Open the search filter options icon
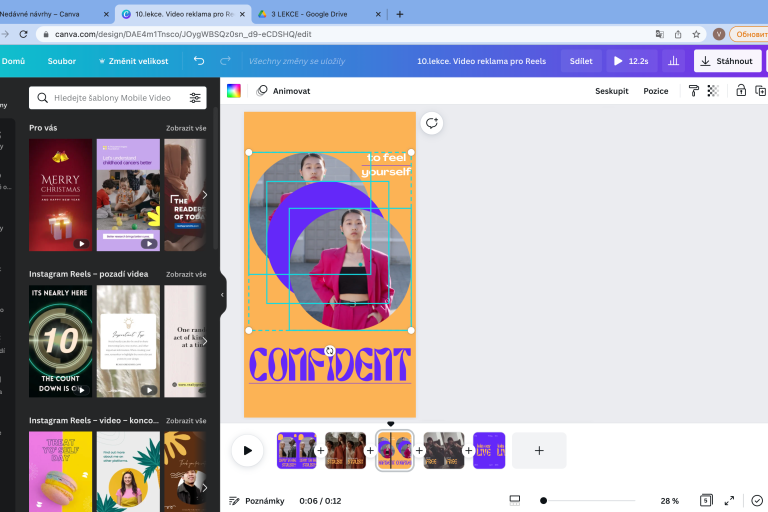768x512 pixels. click(196, 98)
